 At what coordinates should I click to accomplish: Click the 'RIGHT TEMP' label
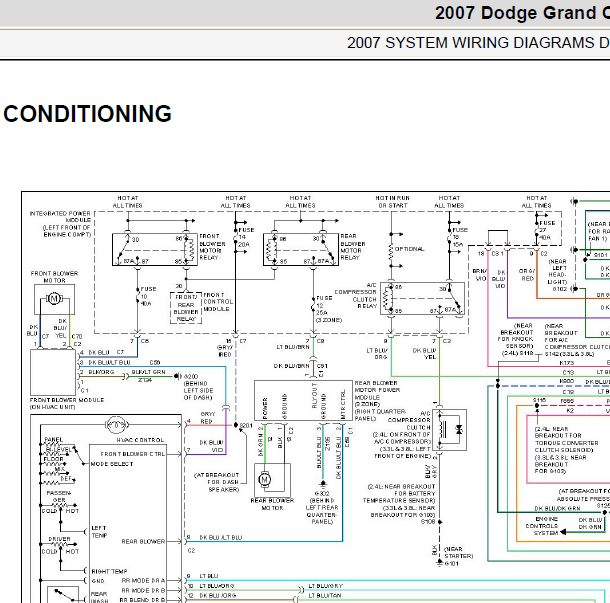point(109,571)
